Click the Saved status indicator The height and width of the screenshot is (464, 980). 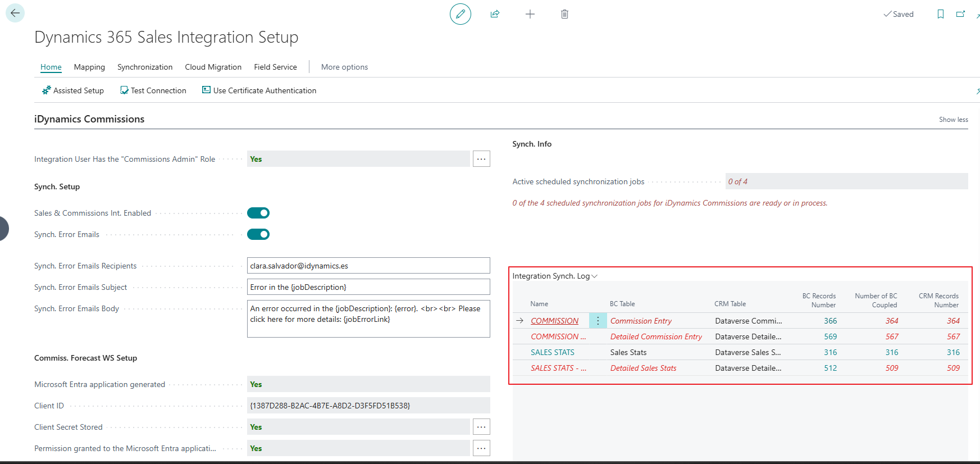[899, 14]
